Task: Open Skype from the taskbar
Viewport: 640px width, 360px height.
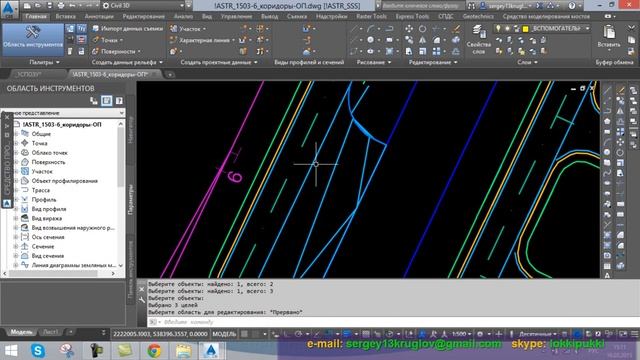Action: click(38, 351)
